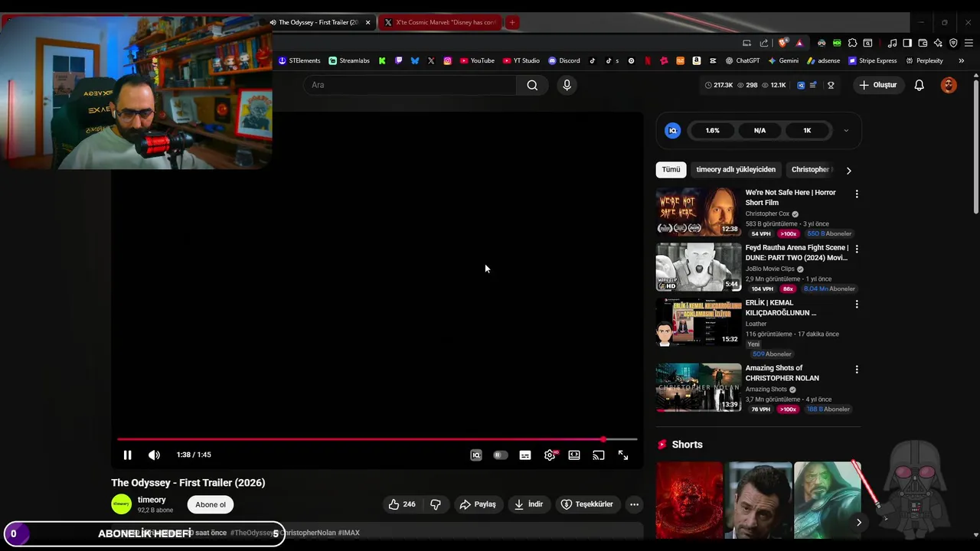Open the vidIQ icon in player controls

pos(476,455)
